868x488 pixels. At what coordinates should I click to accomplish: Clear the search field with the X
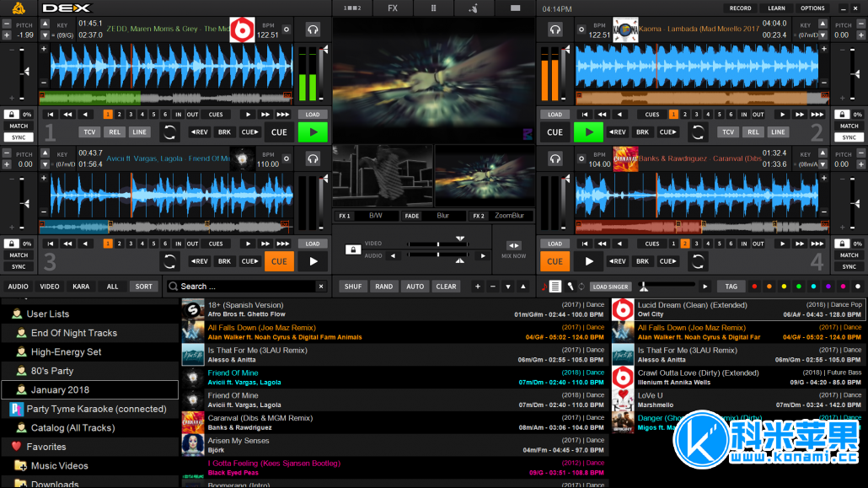(x=321, y=287)
